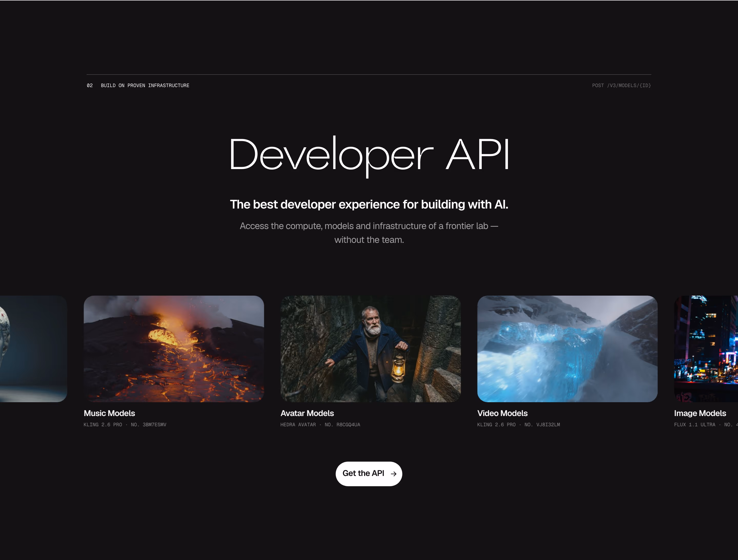Click the best developer experience tagline
This screenshot has width=738, height=560.
click(369, 204)
